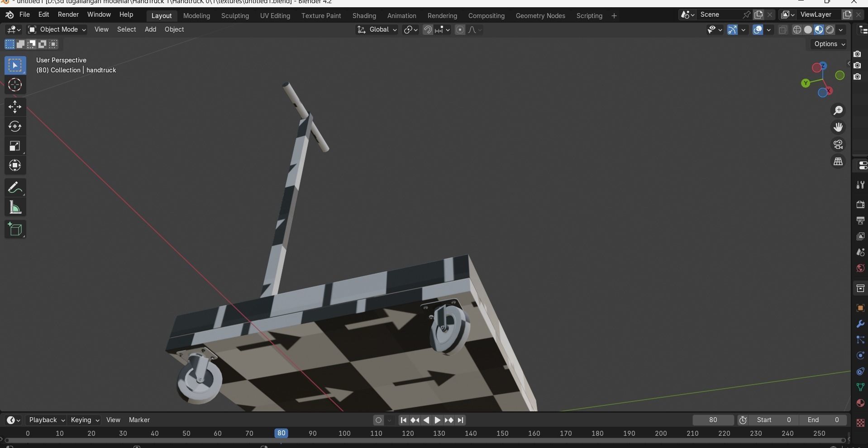Open the Edit menu
The height and width of the screenshot is (448, 868).
(x=43, y=15)
